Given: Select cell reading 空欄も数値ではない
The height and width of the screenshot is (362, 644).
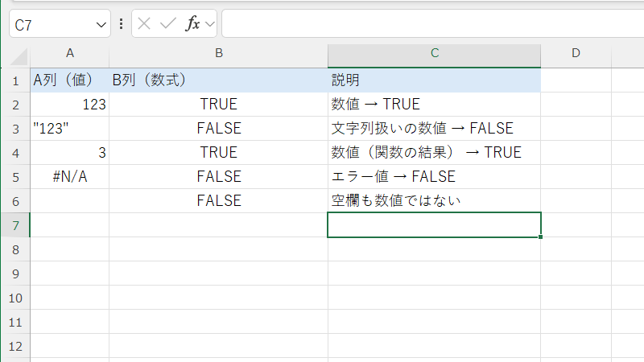Looking at the screenshot, I should 434,201.
